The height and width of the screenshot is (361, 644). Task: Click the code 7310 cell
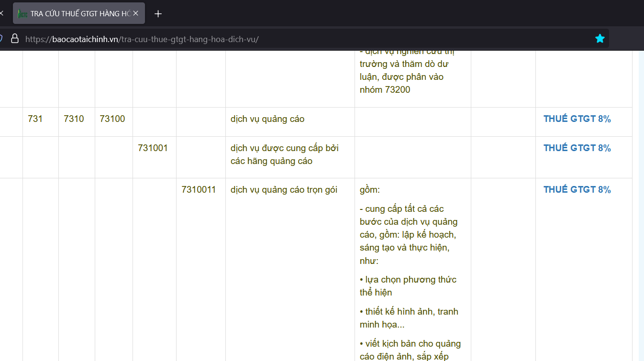click(74, 119)
